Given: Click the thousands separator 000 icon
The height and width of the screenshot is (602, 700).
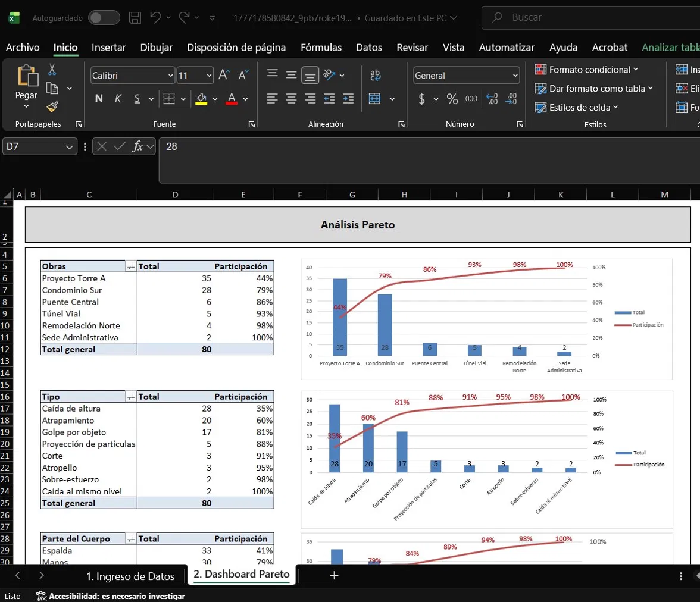Looking at the screenshot, I should point(471,99).
